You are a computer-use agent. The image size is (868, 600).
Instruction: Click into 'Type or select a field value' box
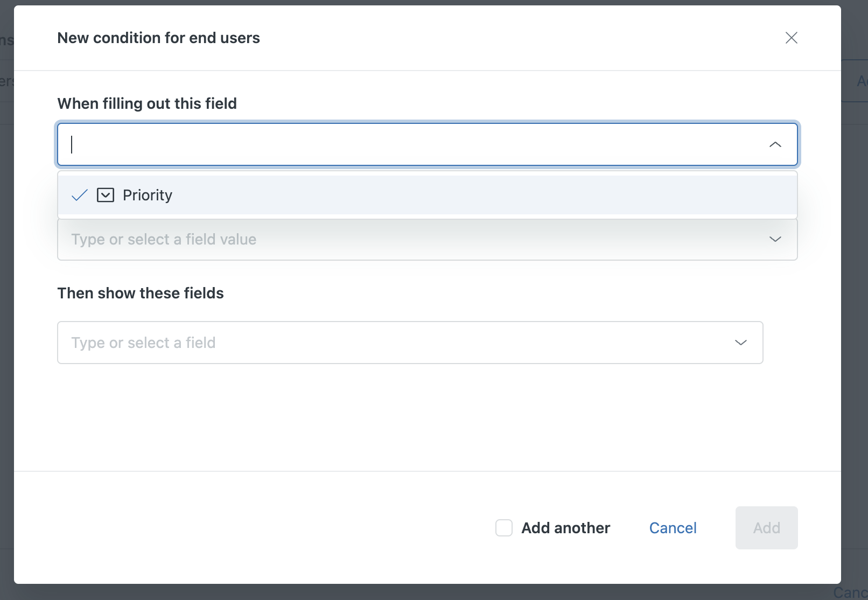(409, 239)
